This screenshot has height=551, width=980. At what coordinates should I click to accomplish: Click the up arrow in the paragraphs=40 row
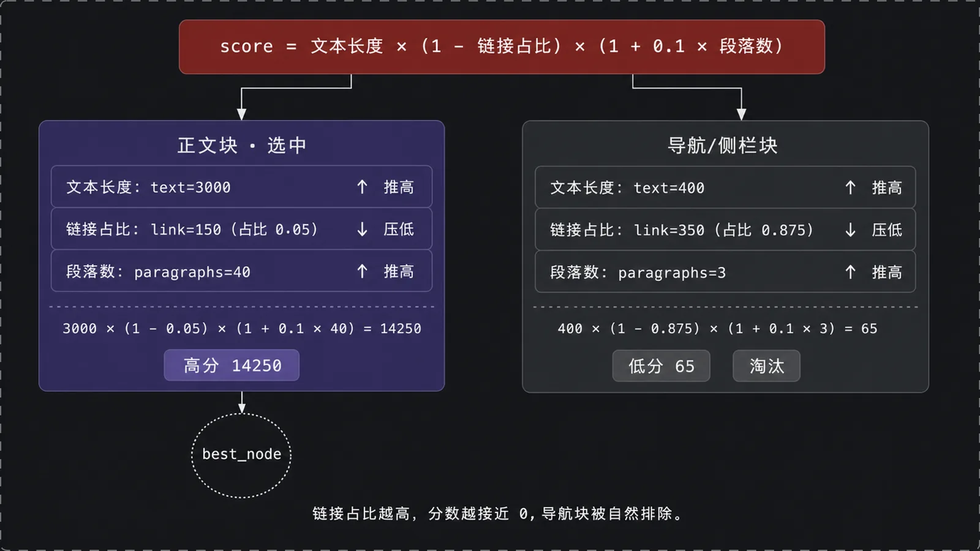click(362, 271)
